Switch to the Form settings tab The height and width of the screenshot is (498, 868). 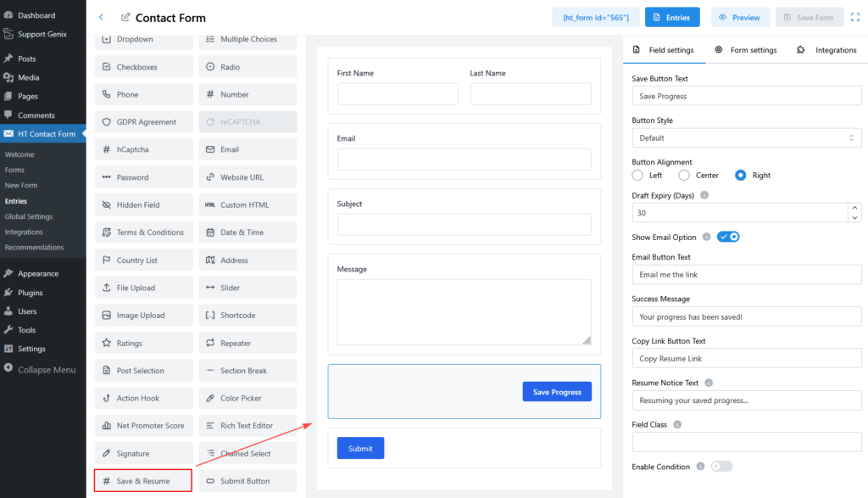pyautogui.click(x=746, y=50)
